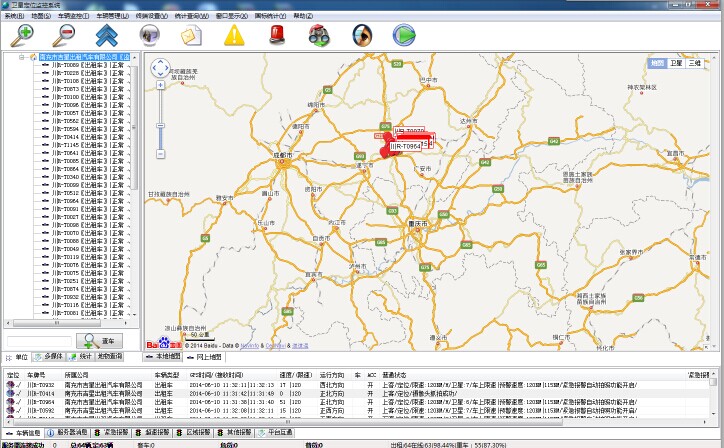Open the 统计查询(W) menu
This screenshot has height=448, width=724.
click(192, 16)
